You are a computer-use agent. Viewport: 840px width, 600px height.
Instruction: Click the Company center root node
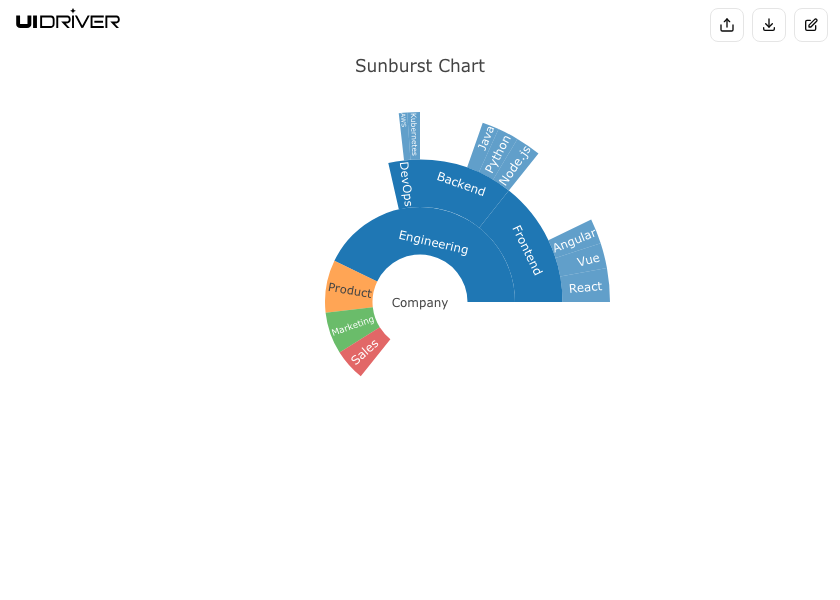coord(420,302)
